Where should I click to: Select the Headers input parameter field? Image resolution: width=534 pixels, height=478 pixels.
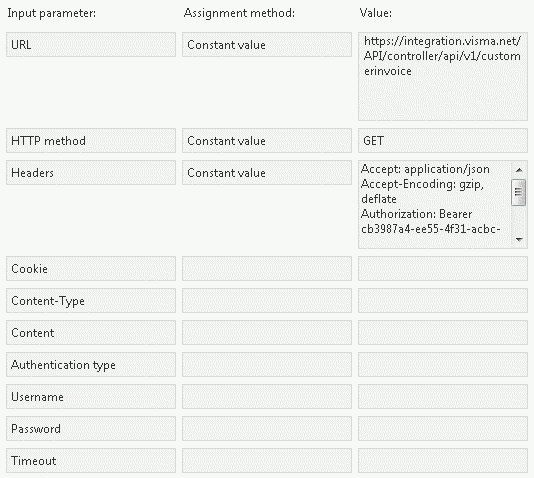coord(91,173)
